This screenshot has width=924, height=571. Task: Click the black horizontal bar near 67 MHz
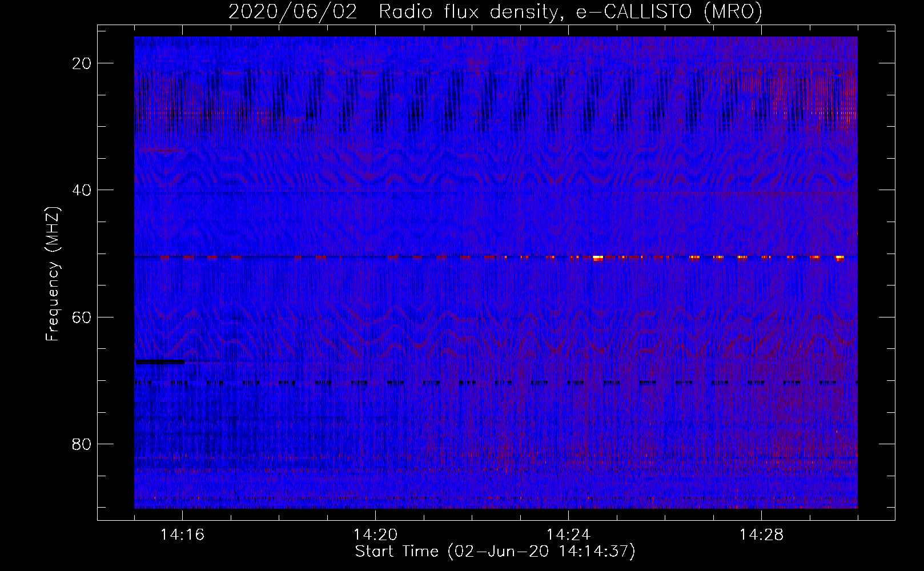(x=160, y=361)
